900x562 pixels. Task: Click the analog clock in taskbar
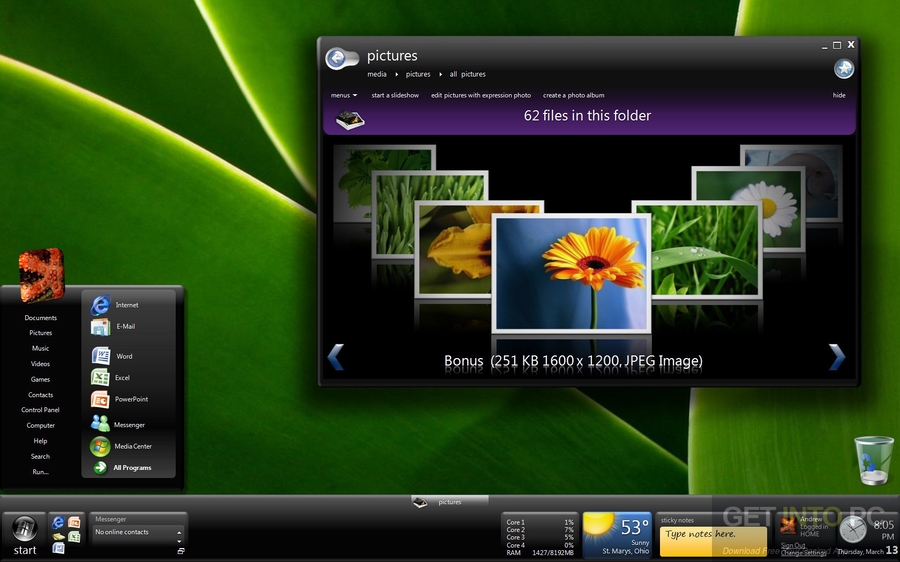(x=852, y=529)
